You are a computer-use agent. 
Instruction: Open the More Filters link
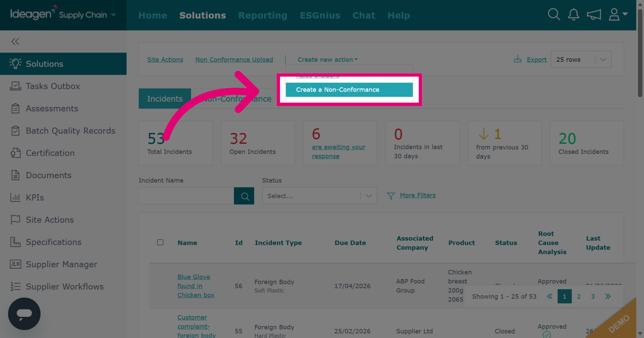point(418,195)
